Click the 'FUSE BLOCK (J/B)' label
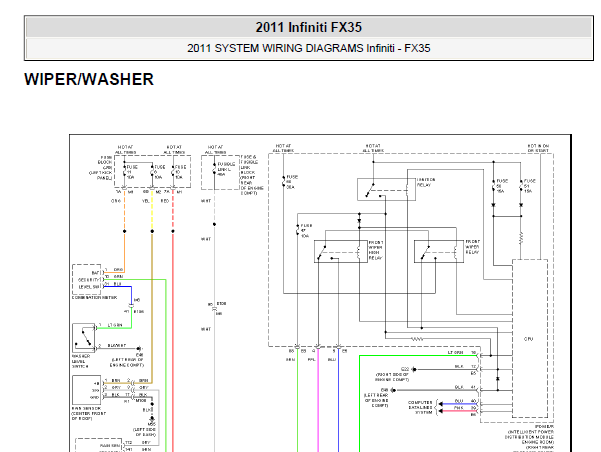 [x=105, y=163]
